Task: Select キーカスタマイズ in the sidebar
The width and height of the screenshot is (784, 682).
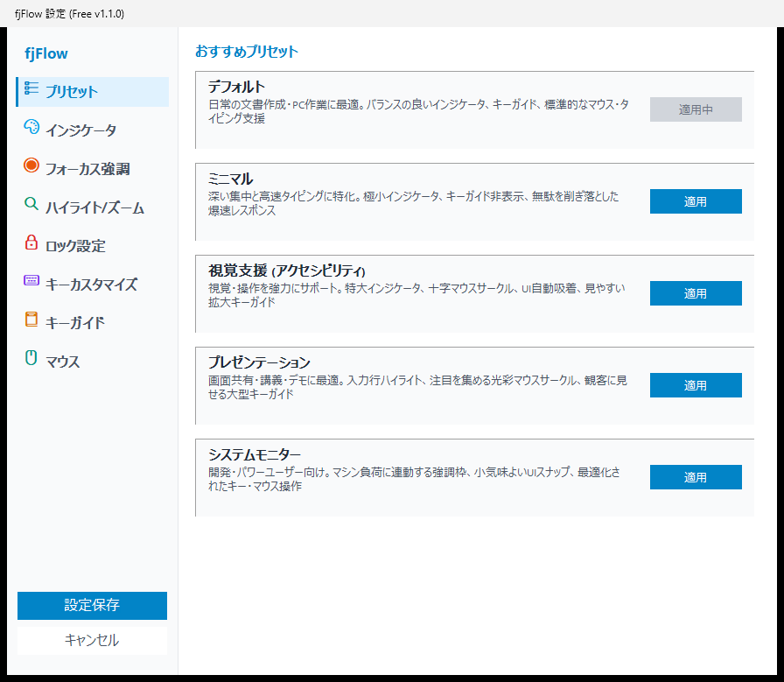Action: coord(93,285)
